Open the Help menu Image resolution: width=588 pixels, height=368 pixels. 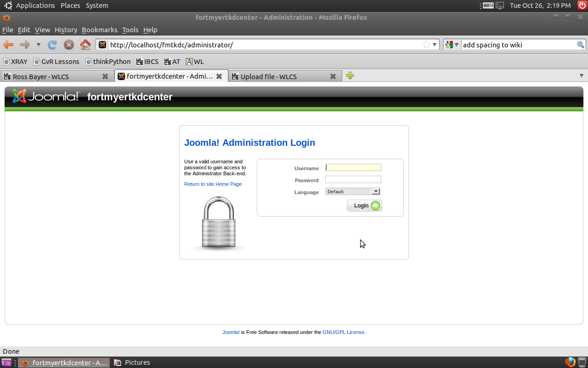pyautogui.click(x=150, y=30)
